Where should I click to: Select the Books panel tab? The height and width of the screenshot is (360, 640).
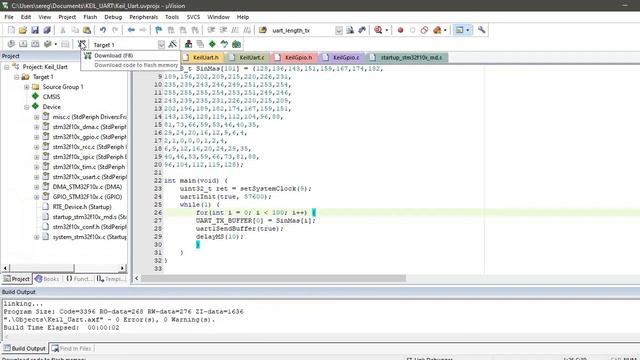point(47,279)
